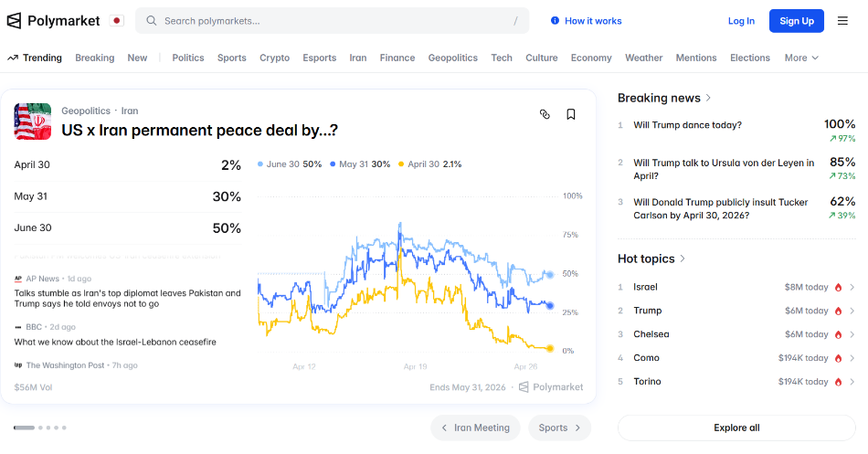Copy the market link icon

click(x=545, y=114)
